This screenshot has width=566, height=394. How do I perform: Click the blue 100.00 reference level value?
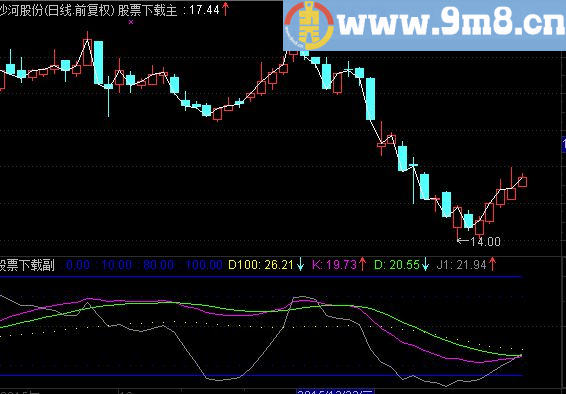point(204,266)
